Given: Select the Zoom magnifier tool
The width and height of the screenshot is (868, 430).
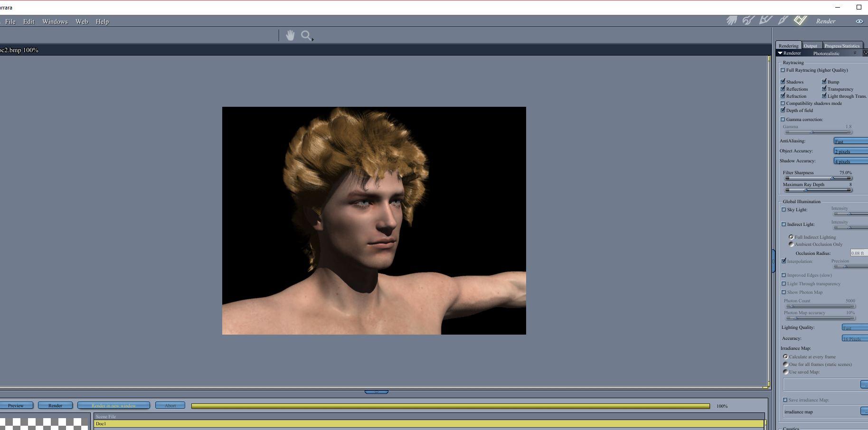Looking at the screenshot, I should [307, 36].
